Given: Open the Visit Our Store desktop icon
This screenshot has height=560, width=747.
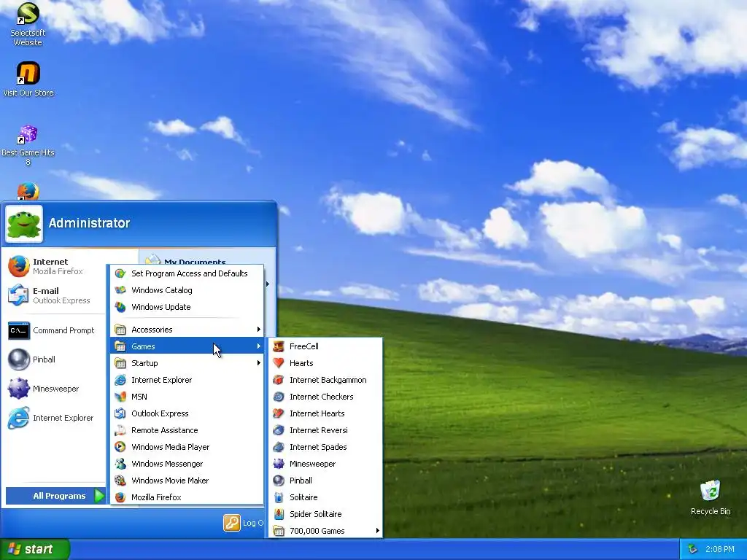Looking at the screenshot, I should coord(28,74).
